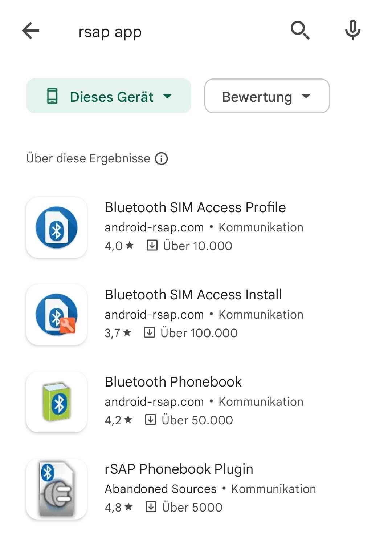Select the Bluetooth Phonebook result title
The height and width of the screenshot is (537, 392).
(x=173, y=382)
